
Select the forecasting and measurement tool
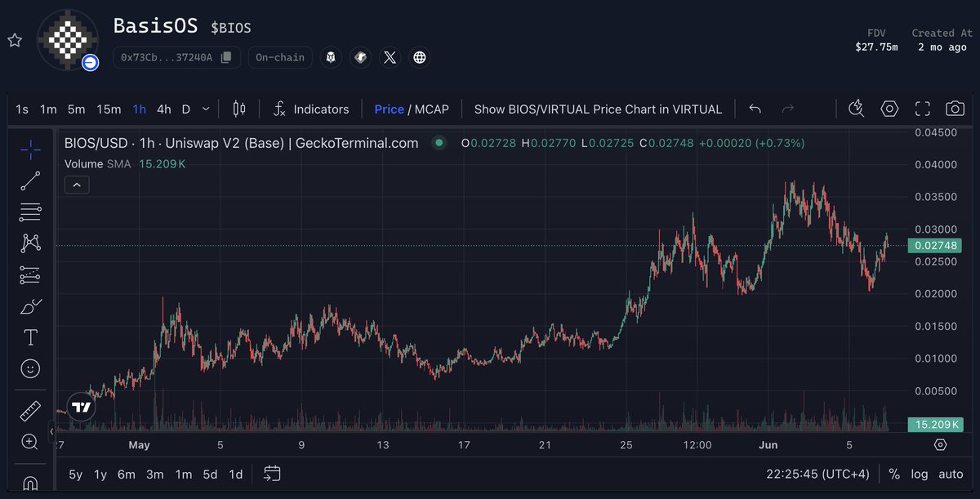click(x=30, y=274)
